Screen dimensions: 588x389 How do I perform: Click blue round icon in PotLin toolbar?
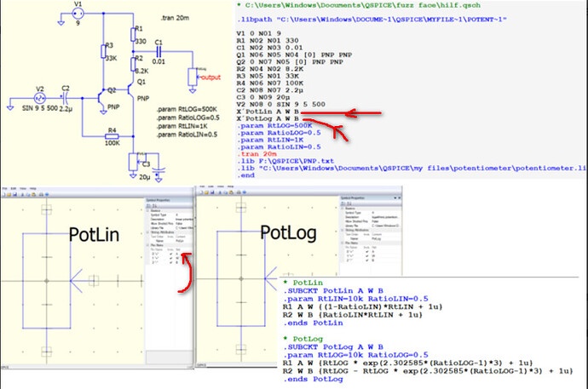47,195
